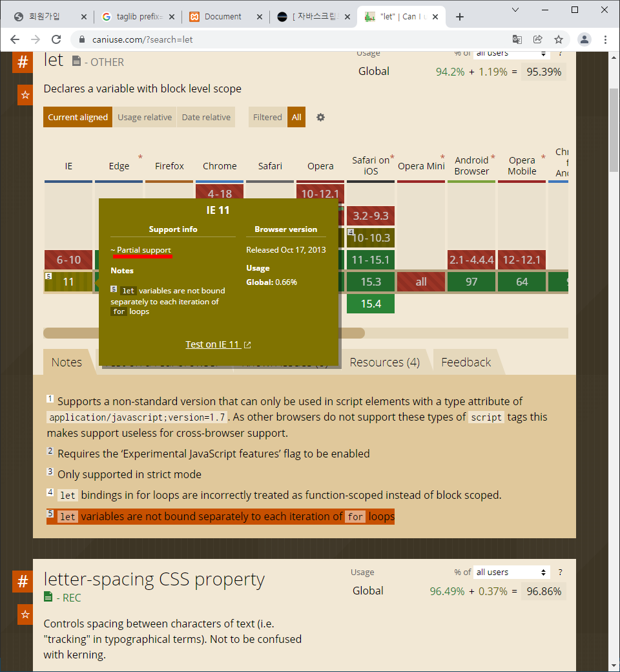Image resolution: width=620 pixels, height=672 pixels.
Task: Open the Resources (4) tab
Action: tap(384, 362)
